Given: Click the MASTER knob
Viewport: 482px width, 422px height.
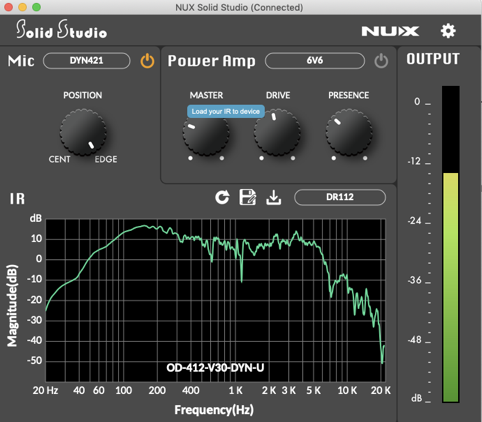Looking at the screenshot, I should click(x=206, y=132).
